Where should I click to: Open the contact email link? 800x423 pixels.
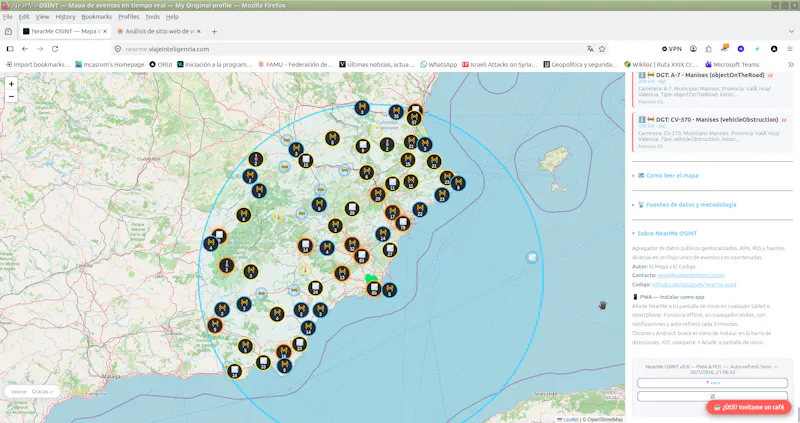[x=691, y=275]
